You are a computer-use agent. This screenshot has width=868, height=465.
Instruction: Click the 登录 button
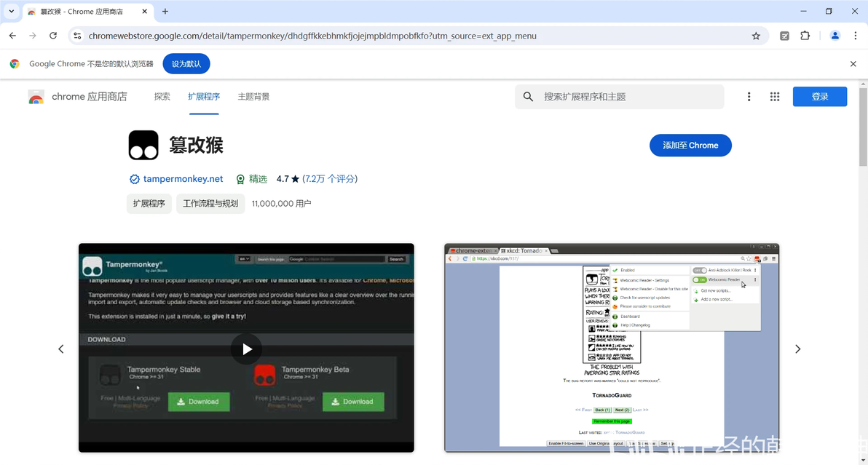click(x=820, y=97)
